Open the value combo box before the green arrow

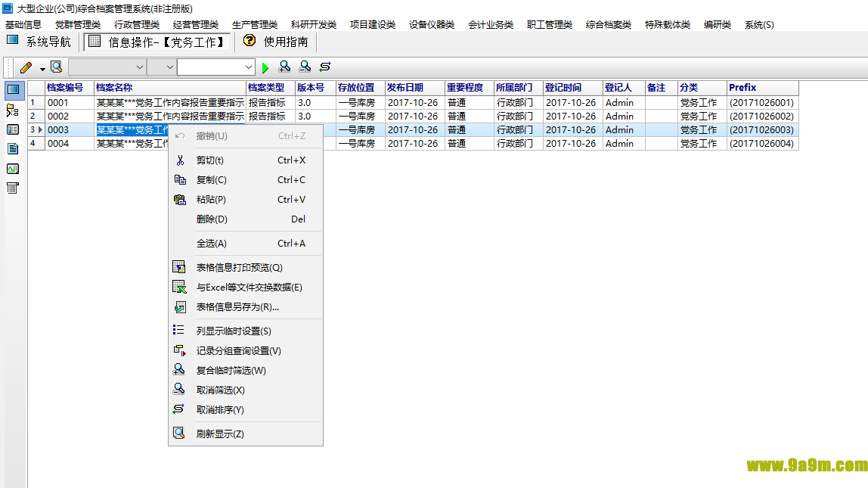(216, 67)
